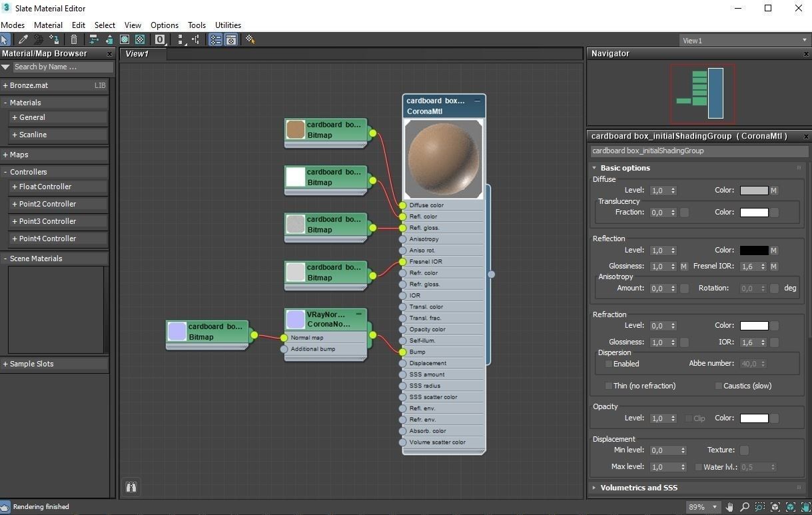
Task: Expand General materials subgroup
Action: click(x=14, y=117)
